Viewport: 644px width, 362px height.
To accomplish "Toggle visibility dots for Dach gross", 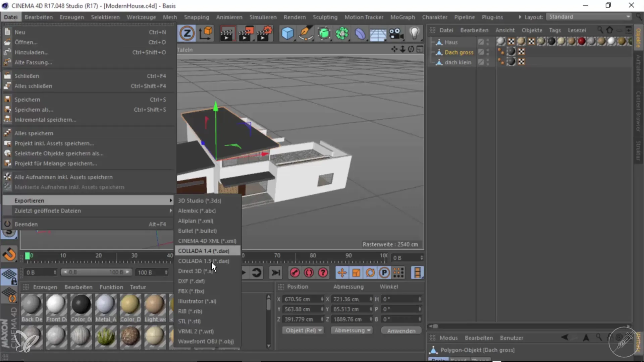I will click(488, 52).
